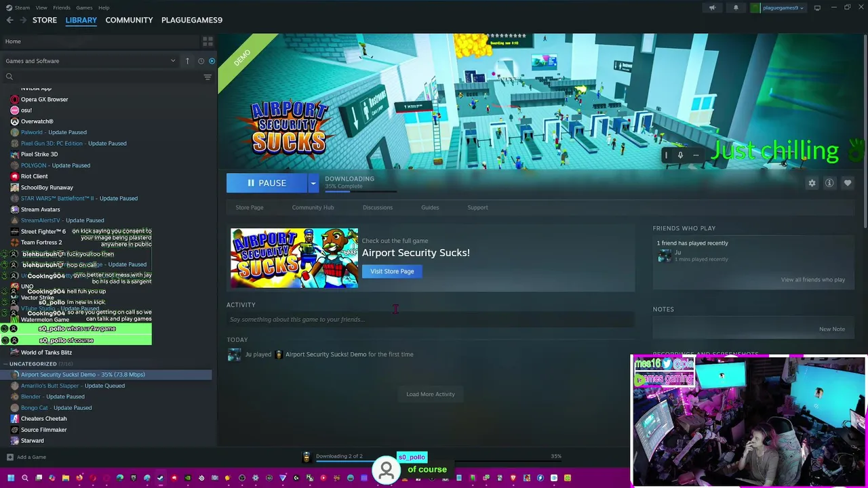Image resolution: width=868 pixels, height=488 pixels.
Task: Open game settings gear icon
Action: [x=812, y=183]
